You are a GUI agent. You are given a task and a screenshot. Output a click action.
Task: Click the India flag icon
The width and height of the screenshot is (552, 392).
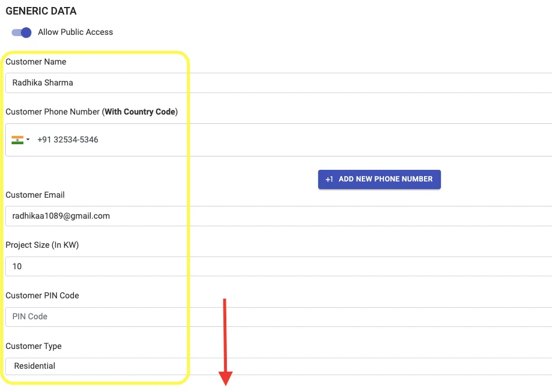(x=17, y=140)
